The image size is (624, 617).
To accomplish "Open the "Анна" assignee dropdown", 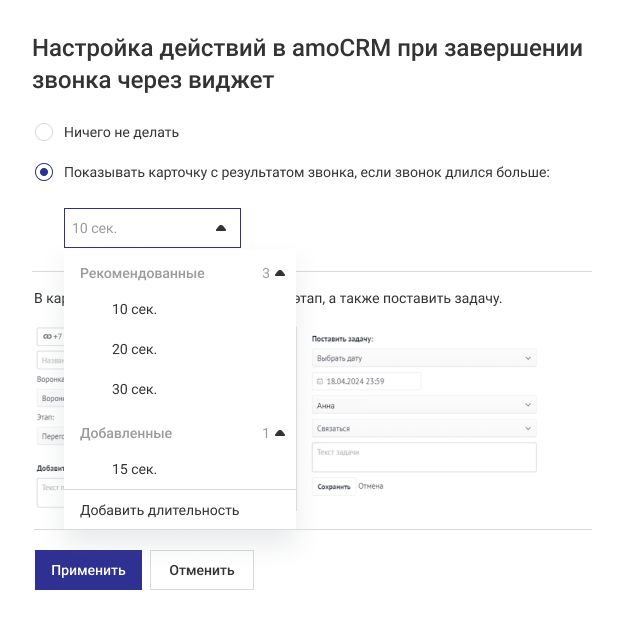I will [424, 405].
